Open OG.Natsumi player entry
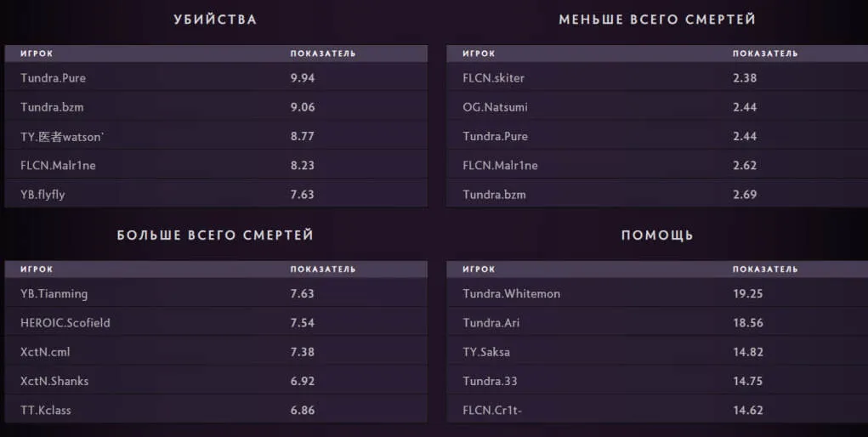 tap(496, 107)
